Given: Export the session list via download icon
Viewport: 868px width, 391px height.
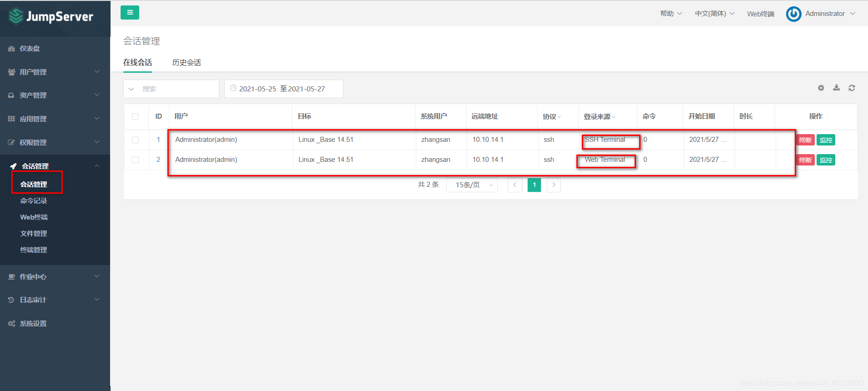Looking at the screenshot, I should click(837, 88).
